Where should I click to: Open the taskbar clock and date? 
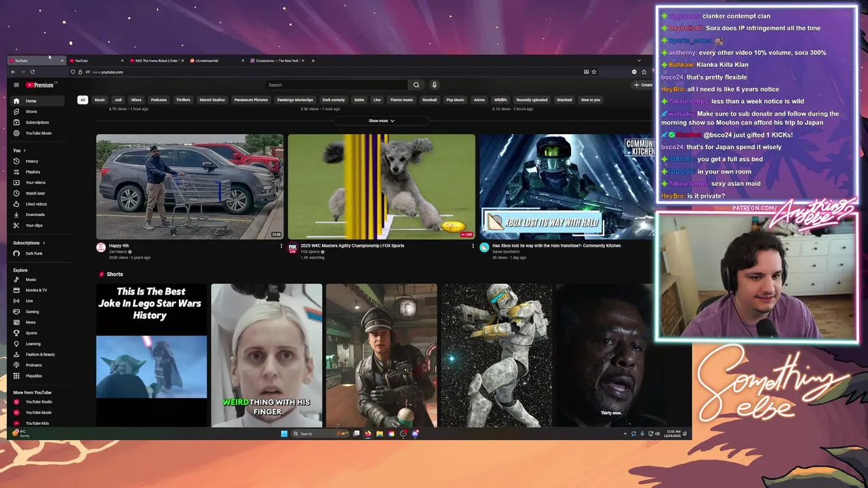click(x=673, y=434)
